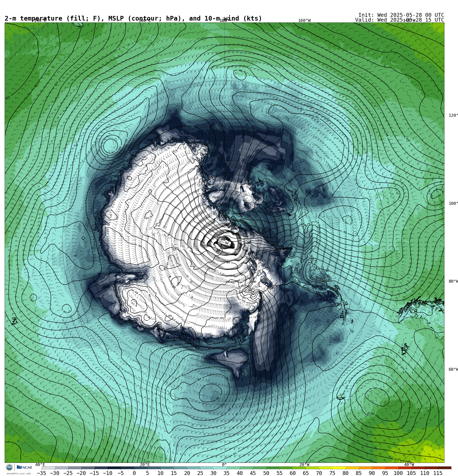This screenshot has width=458, height=476.
Task: Click the 20°E longitude label
Action: [145, 465]
